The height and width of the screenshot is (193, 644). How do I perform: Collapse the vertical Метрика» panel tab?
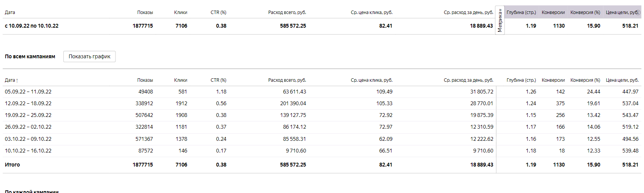[x=500, y=20]
